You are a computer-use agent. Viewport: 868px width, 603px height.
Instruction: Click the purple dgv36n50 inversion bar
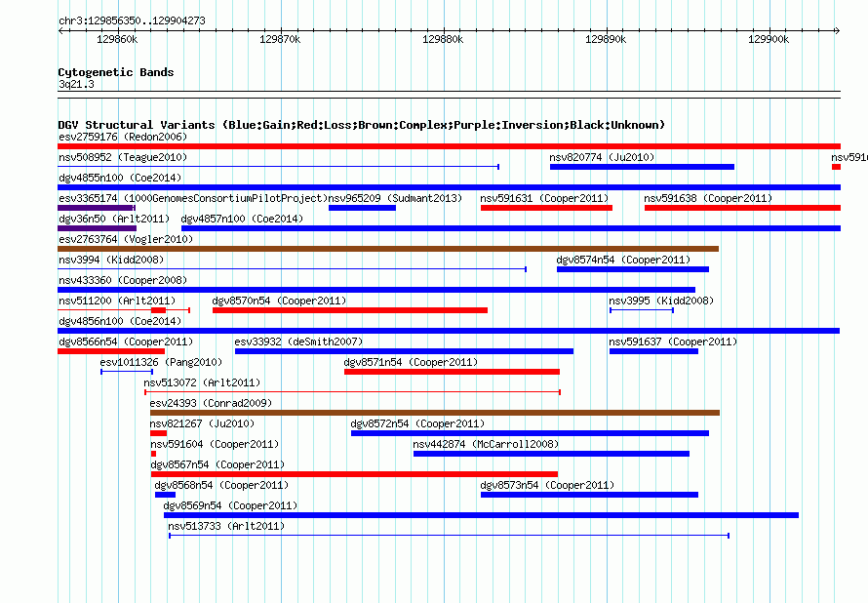pyautogui.click(x=97, y=228)
